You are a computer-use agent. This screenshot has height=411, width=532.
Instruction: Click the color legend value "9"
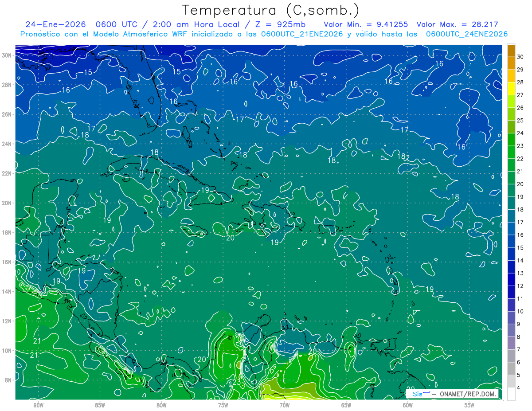[x=519, y=324]
